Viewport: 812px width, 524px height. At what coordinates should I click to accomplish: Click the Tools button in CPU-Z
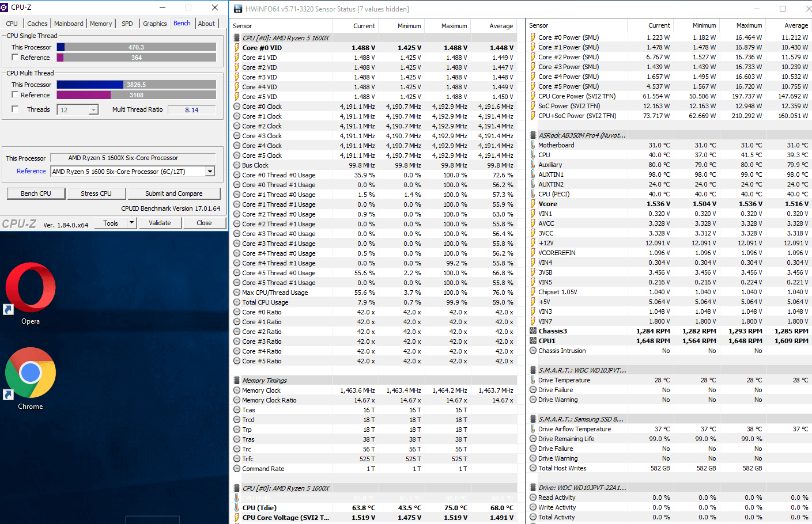point(111,223)
